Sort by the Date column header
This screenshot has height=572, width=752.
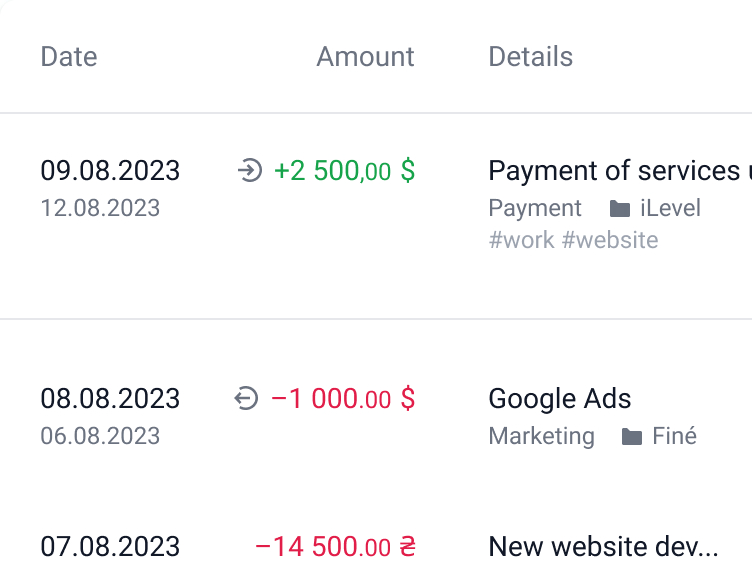[x=69, y=57]
